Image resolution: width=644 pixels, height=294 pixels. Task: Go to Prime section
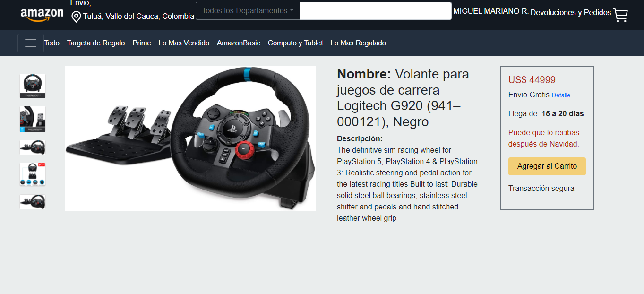coord(142,43)
